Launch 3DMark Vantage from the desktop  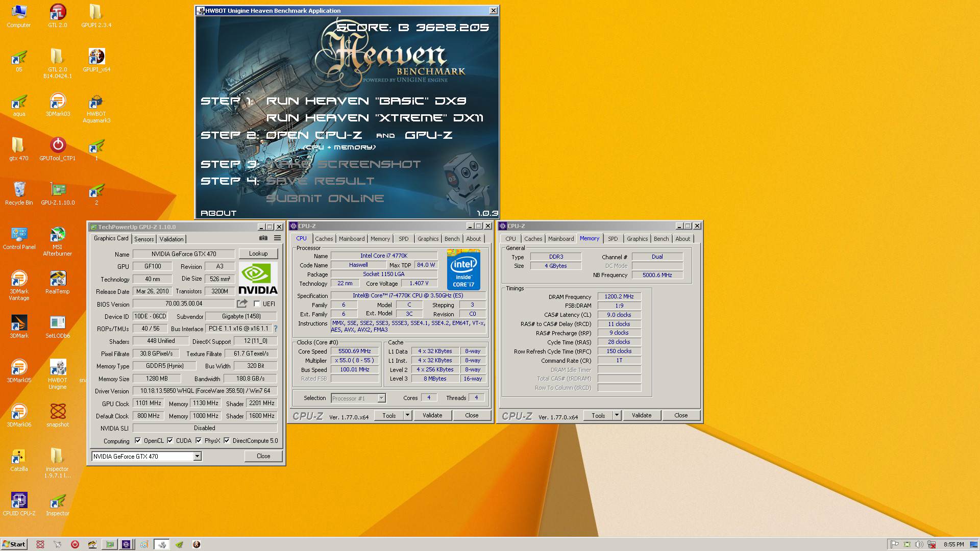click(19, 285)
